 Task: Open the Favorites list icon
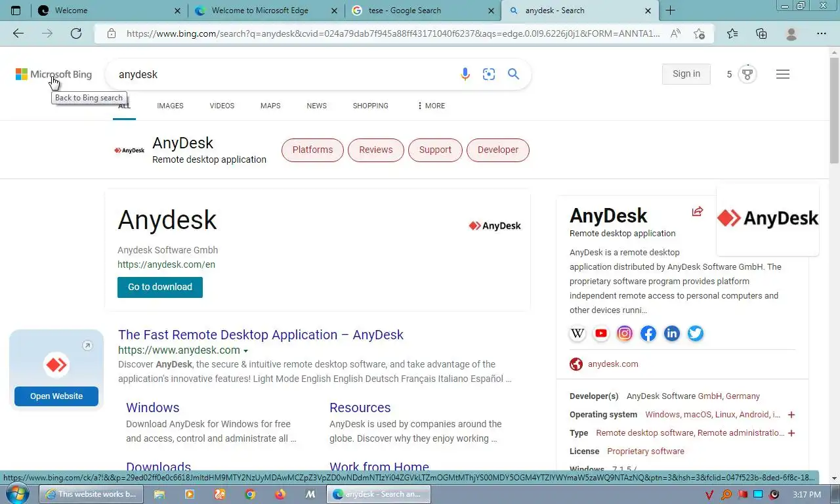click(732, 33)
